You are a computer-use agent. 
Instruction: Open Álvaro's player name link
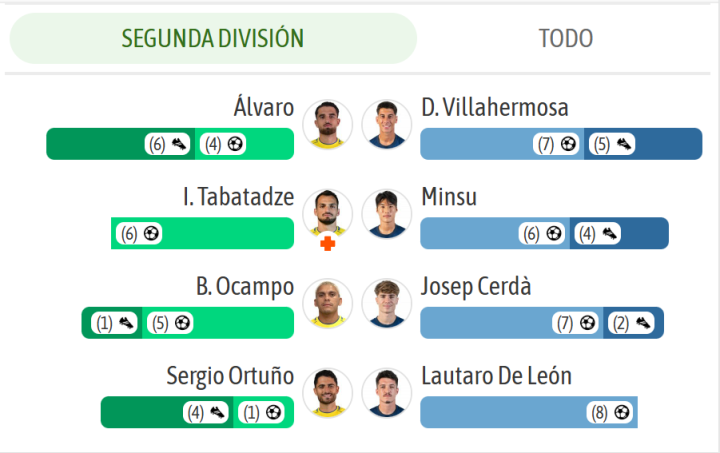coord(264,107)
